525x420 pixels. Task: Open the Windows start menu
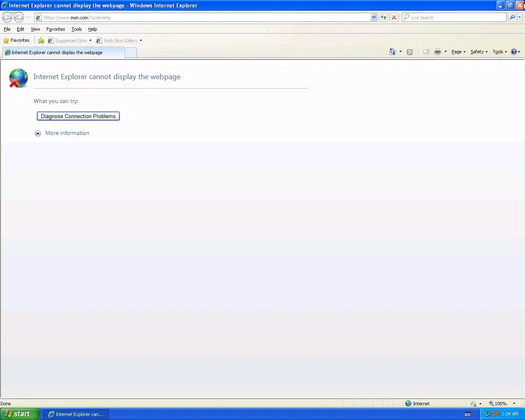coord(19,414)
